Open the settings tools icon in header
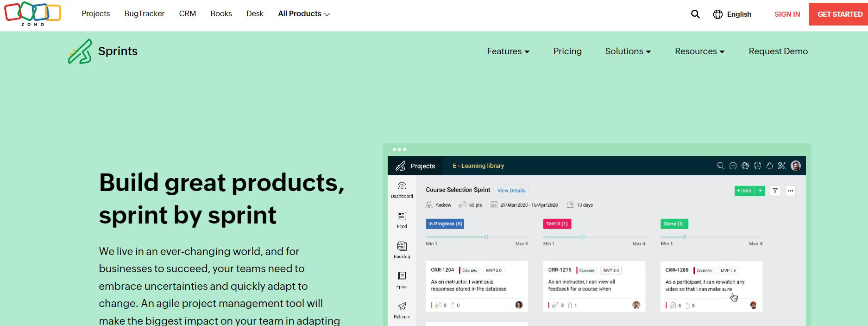868x326 pixels. point(782,166)
